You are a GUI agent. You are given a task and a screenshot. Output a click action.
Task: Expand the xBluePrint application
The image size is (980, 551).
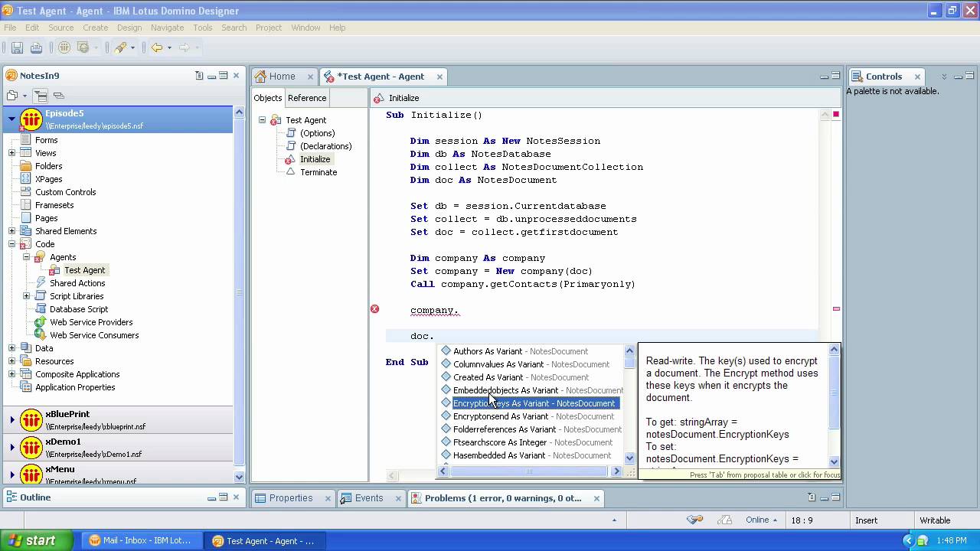coord(11,419)
